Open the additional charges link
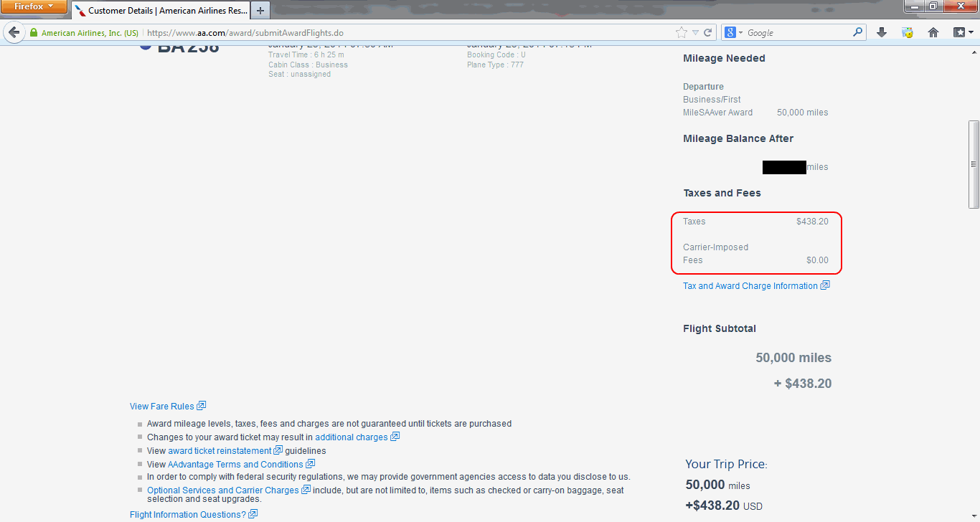 352,437
